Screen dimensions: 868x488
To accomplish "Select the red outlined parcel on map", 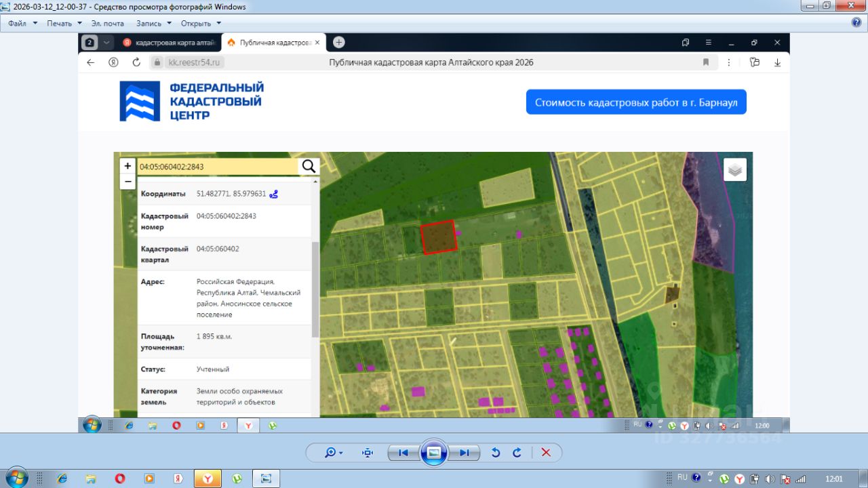I will 438,237.
